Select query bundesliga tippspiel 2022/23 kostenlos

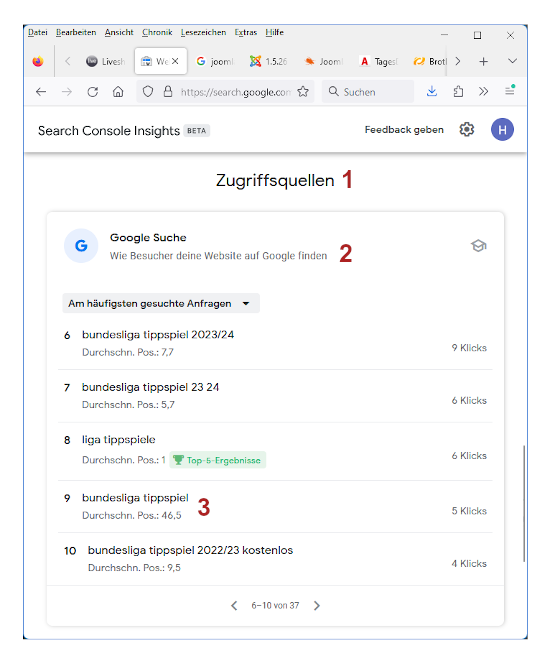[x=190, y=551]
